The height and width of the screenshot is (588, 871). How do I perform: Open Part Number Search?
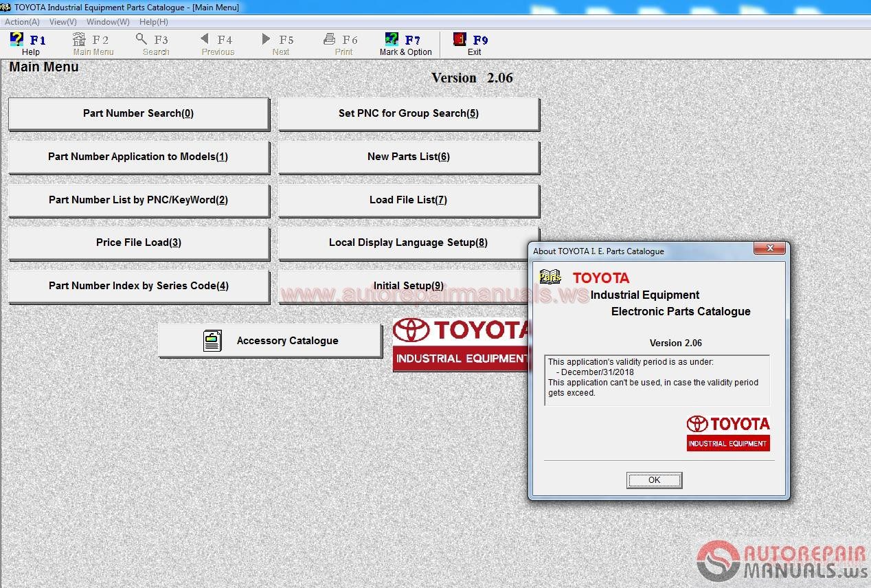tap(137, 113)
